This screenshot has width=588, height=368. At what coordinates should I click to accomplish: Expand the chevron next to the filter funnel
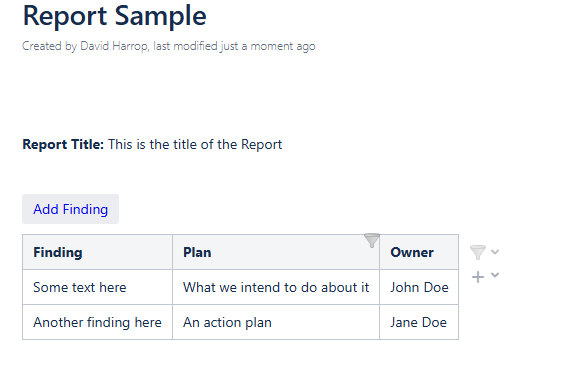[495, 252]
